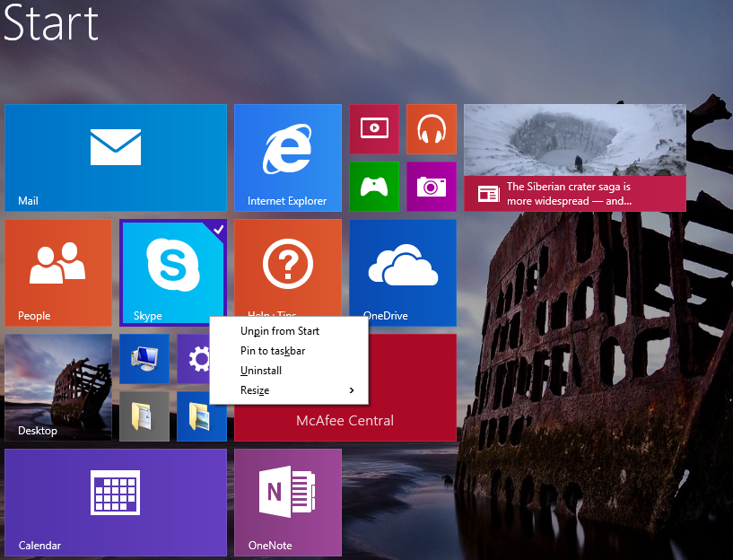Launch the Internet Explorer tile
Image resolution: width=733 pixels, height=560 pixels.
287,158
